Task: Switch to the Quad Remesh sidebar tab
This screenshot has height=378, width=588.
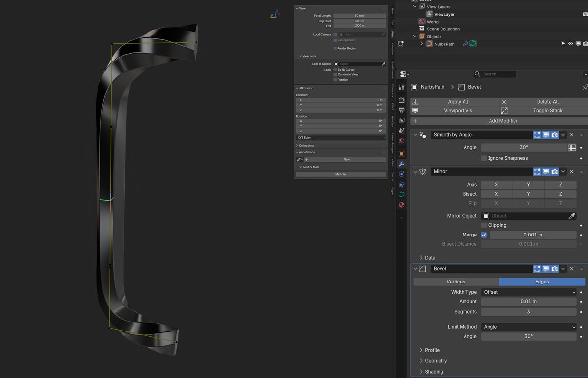Action: pos(392,70)
